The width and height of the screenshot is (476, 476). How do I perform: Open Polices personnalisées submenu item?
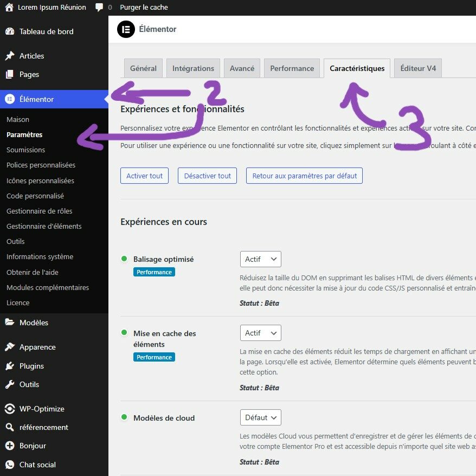41,165
